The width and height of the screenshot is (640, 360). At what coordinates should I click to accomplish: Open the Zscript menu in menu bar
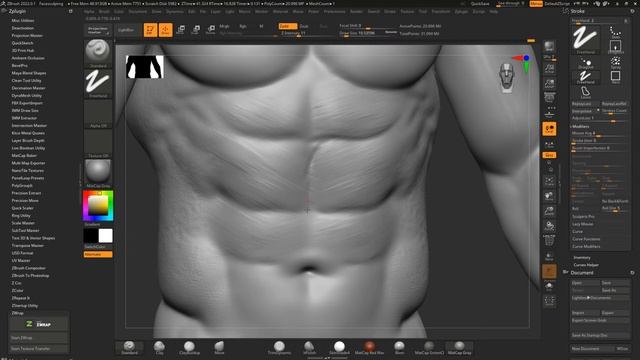click(x=478, y=12)
